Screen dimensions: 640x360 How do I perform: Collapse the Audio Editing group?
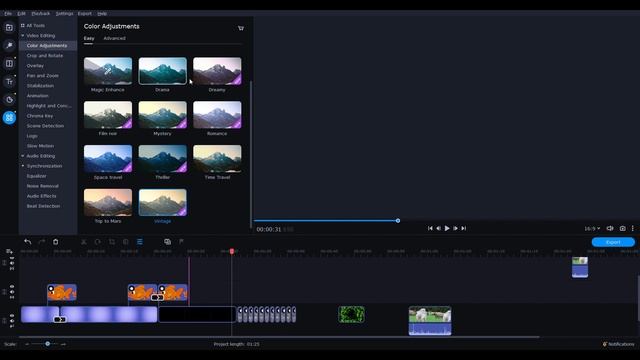[x=23, y=156]
